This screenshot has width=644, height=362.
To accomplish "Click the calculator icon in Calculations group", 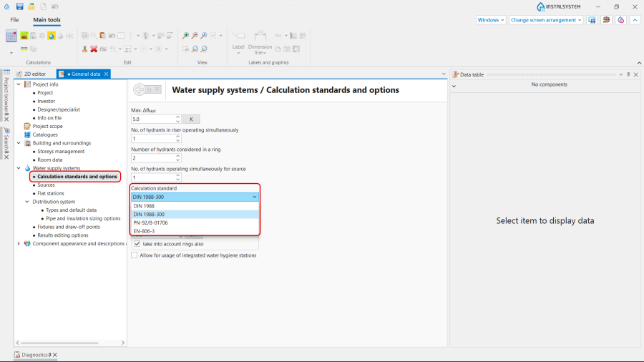I will (11, 36).
